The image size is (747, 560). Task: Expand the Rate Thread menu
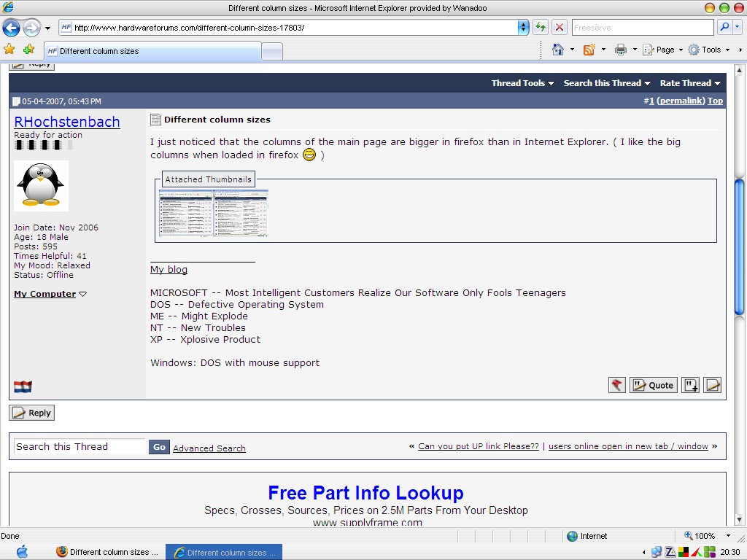(x=690, y=83)
